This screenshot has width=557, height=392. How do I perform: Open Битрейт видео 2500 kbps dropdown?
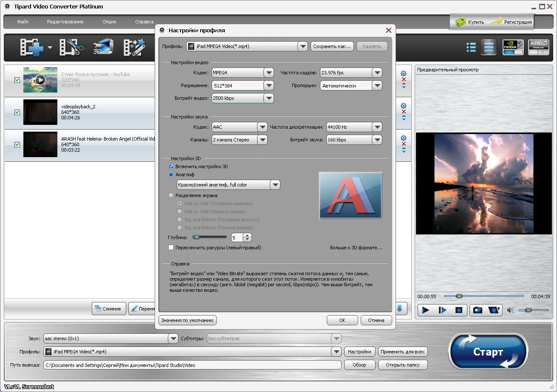click(269, 98)
